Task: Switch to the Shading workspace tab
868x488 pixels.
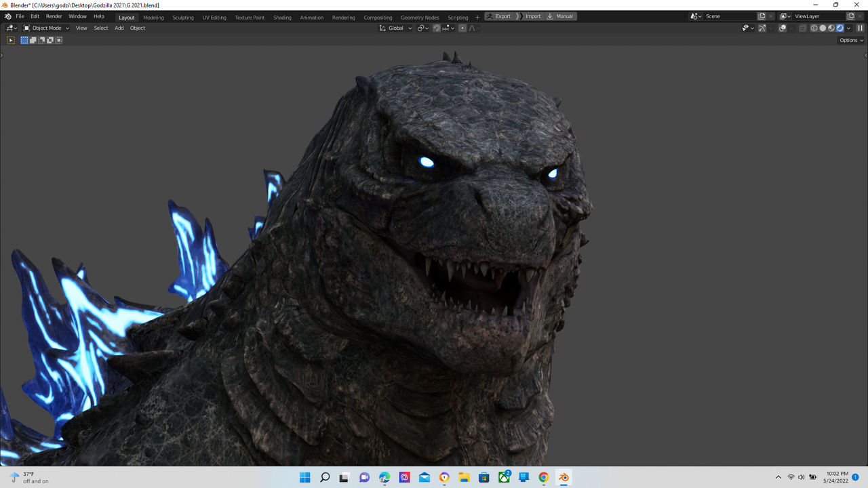Action: (282, 16)
